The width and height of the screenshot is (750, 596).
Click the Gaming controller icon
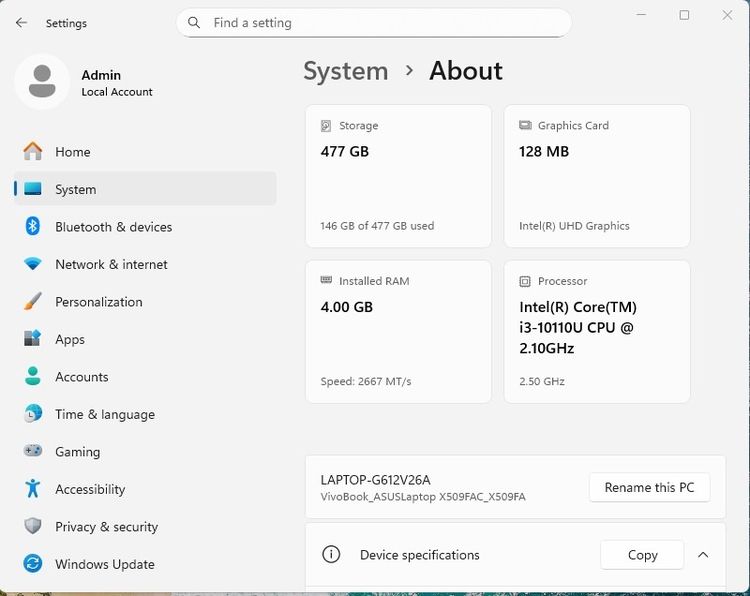coord(33,451)
